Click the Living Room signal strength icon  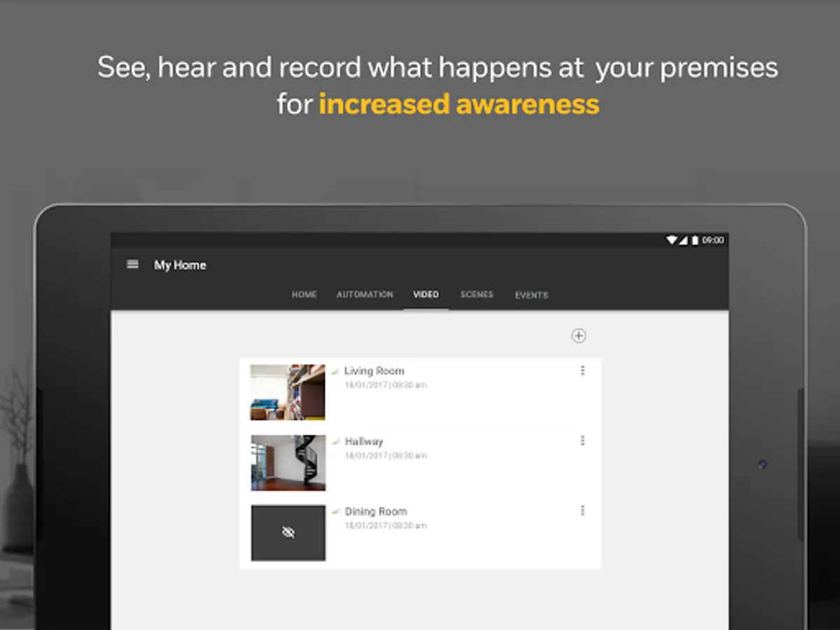[x=335, y=371]
